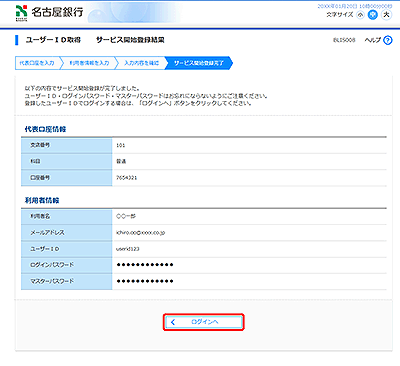Click the ヘルプ text link
Image resolution: width=400 pixels, height=366 pixels.
click(x=373, y=40)
